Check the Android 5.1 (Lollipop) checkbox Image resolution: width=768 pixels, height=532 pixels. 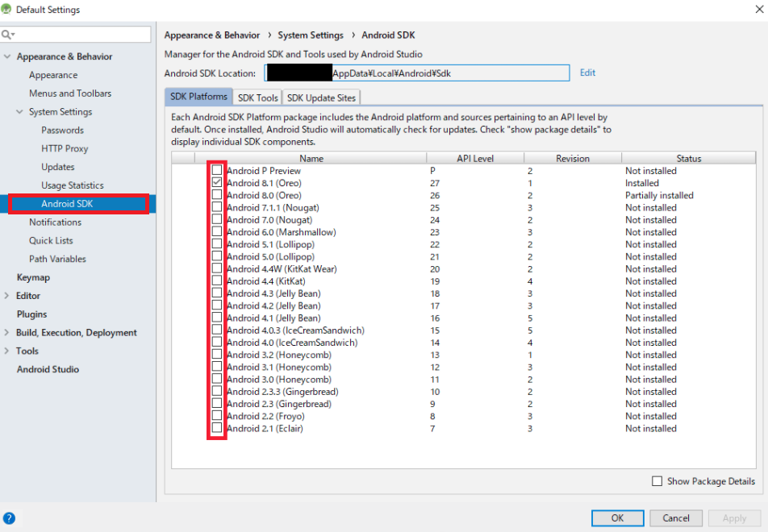pos(217,243)
